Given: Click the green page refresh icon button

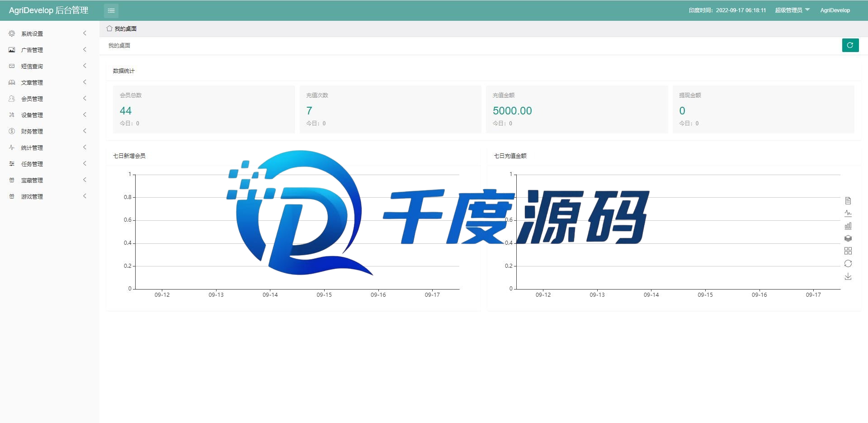Looking at the screenshot, I should (850, 45).
